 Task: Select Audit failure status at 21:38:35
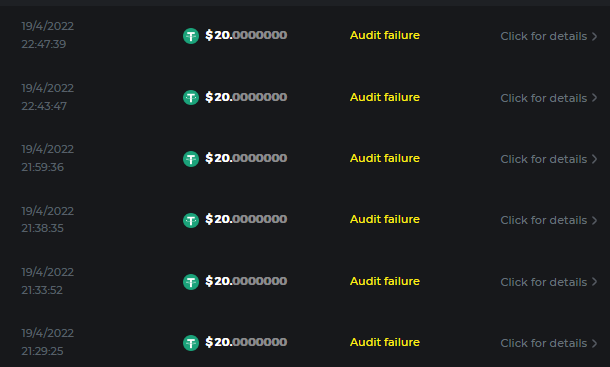tap(385, 219)
